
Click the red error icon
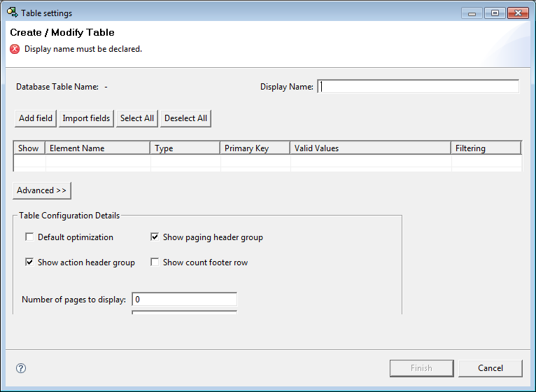pos(15,49)
